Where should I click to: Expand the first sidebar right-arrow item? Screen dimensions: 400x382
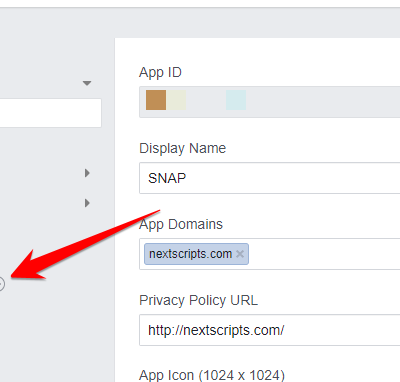click(87, 173)
